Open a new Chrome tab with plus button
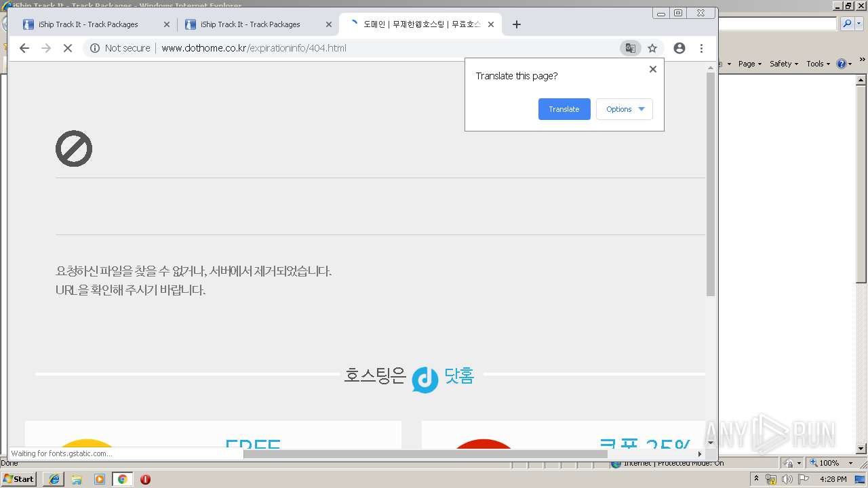 click(x=517, y=24)
